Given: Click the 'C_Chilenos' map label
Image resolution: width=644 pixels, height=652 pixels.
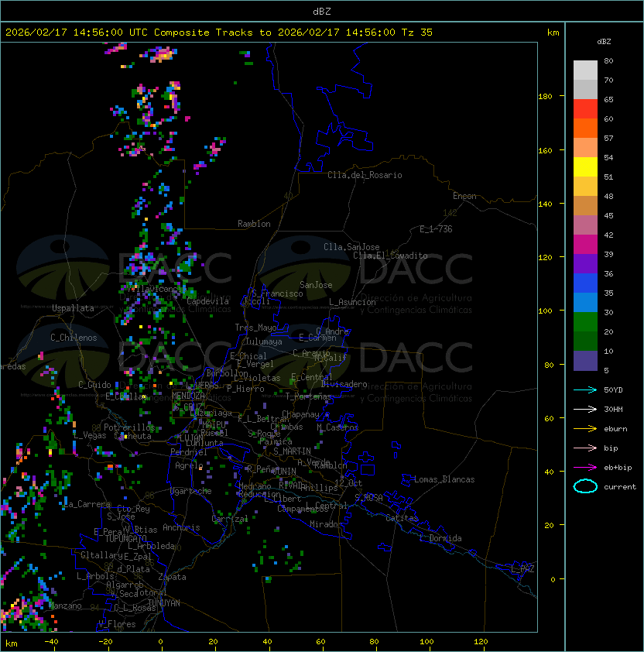Looking at the screenshot, I should [74, 338].
